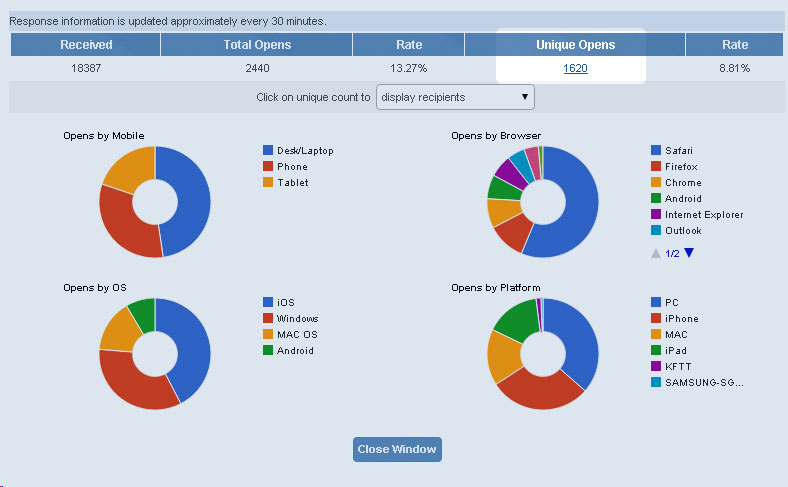Image resolution: width=788 pixels, height=487 pixels.
Task: Click the Android legend entry under Browser
Action: pyautogui.click(x=676, y=199)
